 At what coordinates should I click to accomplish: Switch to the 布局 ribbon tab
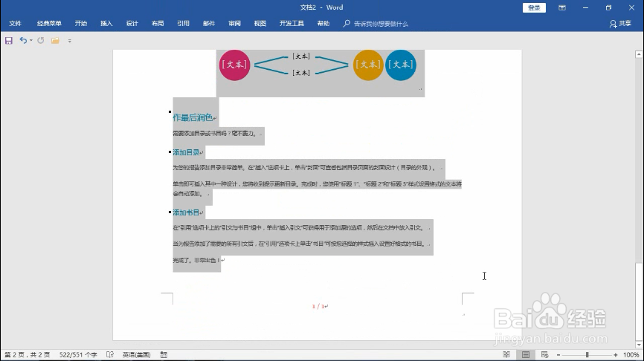tap(158, 23)
